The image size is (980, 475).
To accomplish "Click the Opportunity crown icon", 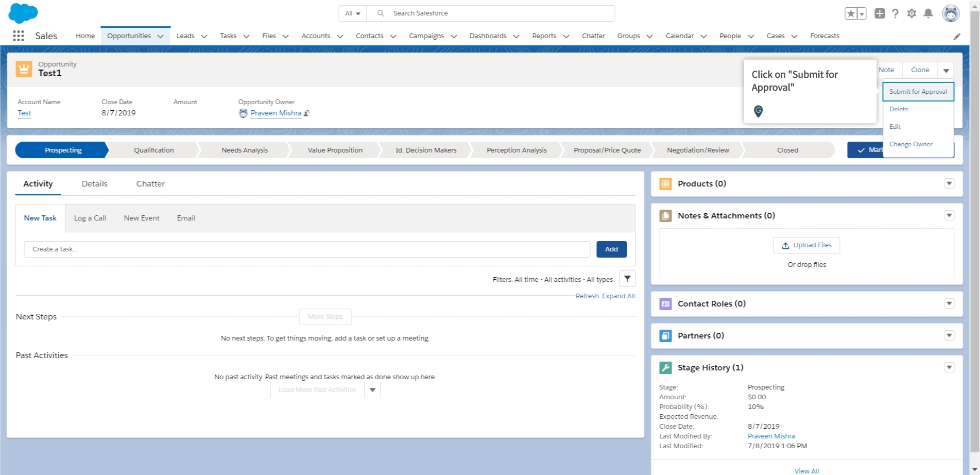I will tap(24, 69).
